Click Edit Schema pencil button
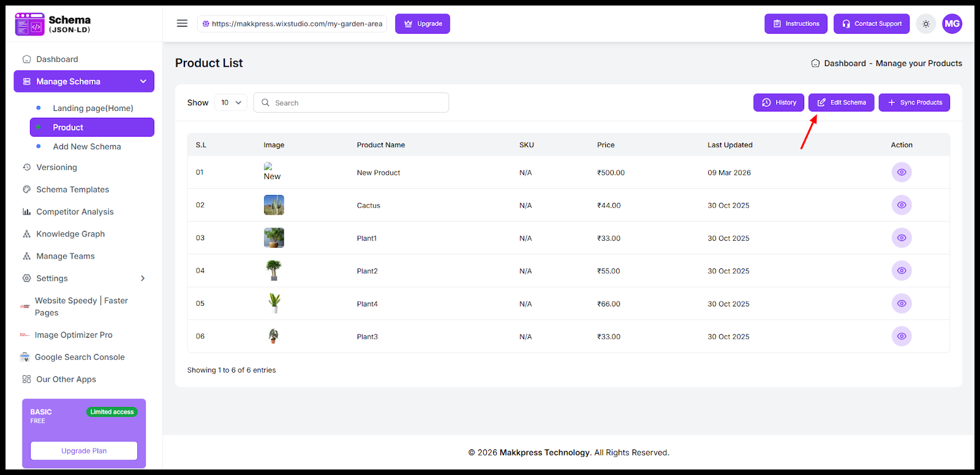 [x=841, y=102]
